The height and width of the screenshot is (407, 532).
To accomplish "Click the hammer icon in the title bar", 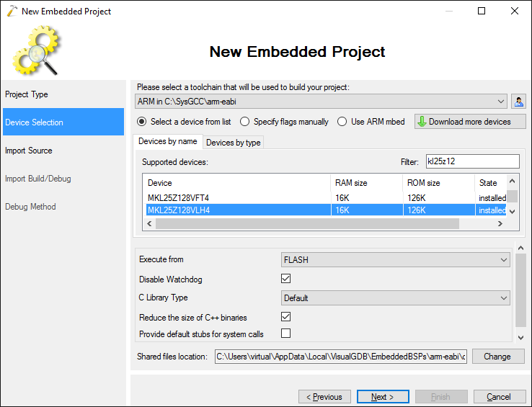I will tap(11, 11).
